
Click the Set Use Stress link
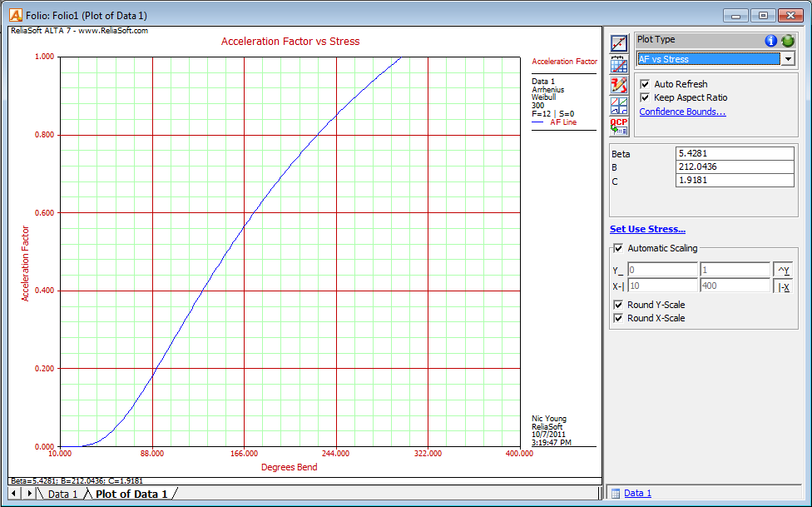(x=647, y=229)
